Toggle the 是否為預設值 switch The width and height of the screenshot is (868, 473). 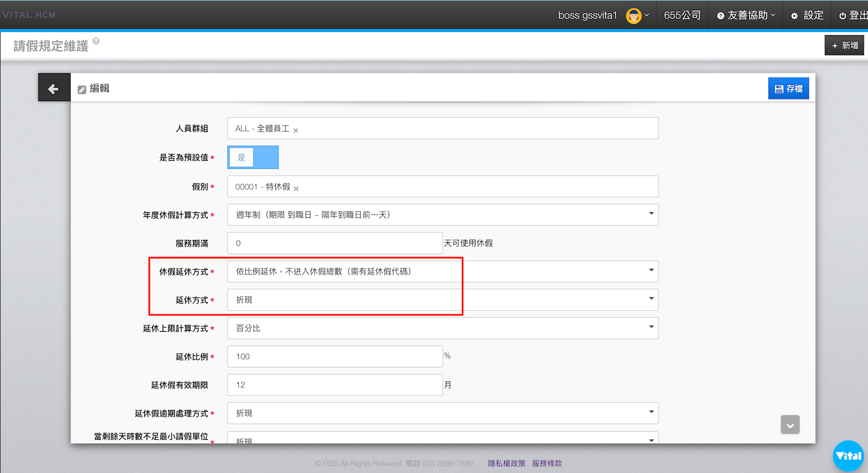point(253,157)
